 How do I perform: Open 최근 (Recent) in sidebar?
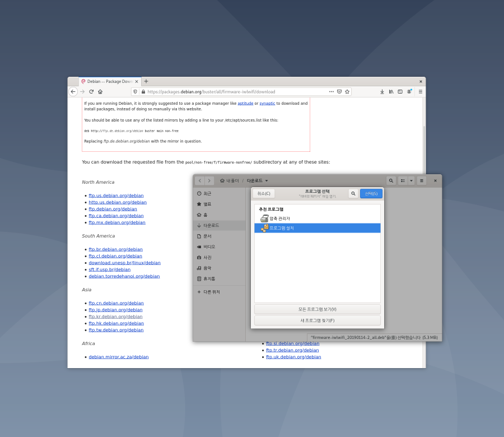coord(220,194)
